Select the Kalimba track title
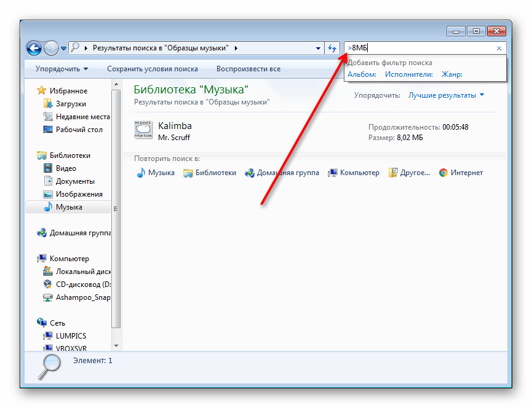Image resolution: width=532 pixels, height=408 pixels. (x=175, y=126)
